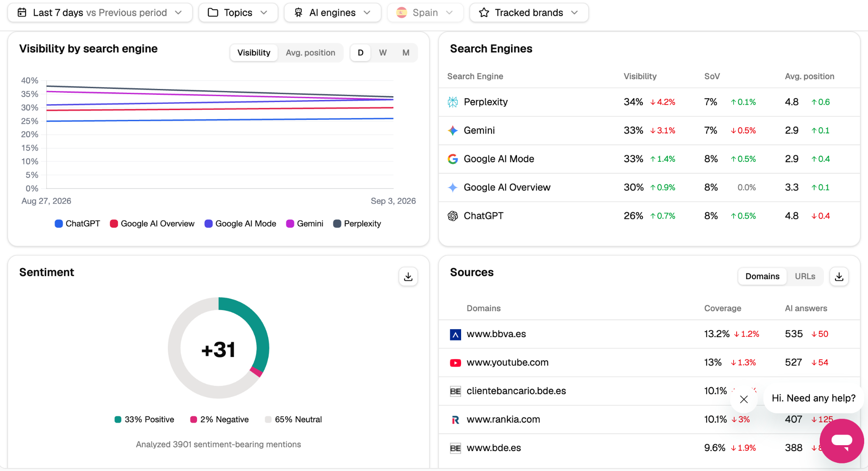
Task: Set chart granularity to daily (D)
Action: pyautogui.click(x=361, y=53)
